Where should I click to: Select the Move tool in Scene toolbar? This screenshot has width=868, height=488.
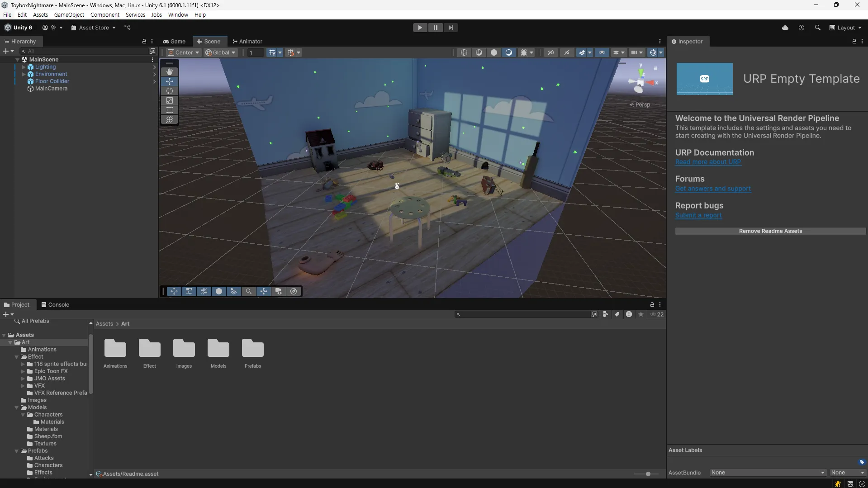point(170,81)
